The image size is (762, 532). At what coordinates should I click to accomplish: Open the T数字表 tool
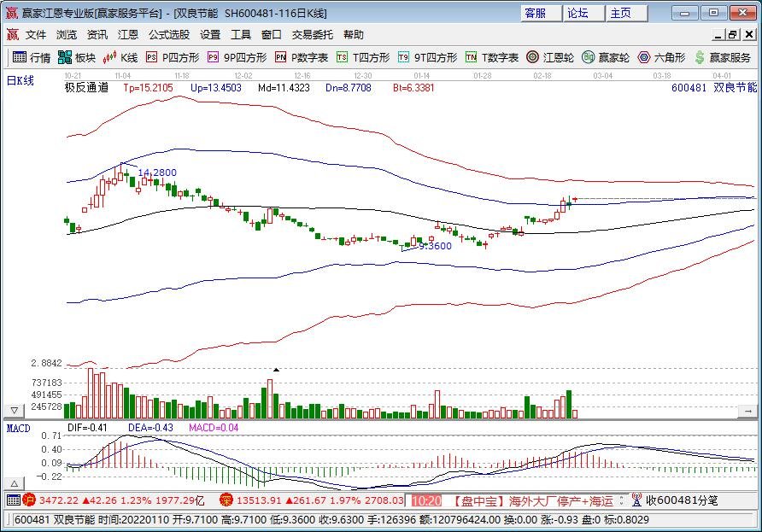(492, 57)
